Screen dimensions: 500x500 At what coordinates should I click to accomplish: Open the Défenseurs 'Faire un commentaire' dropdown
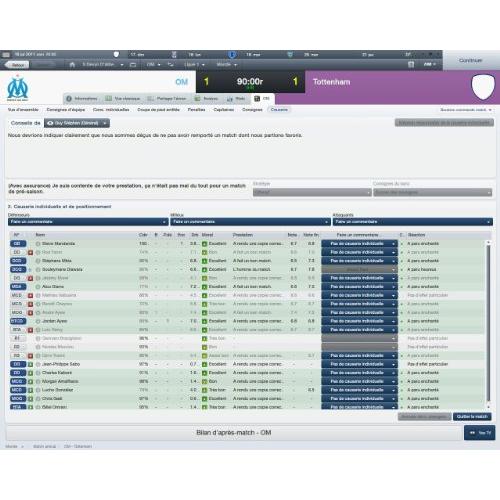[x=88, y=222]
